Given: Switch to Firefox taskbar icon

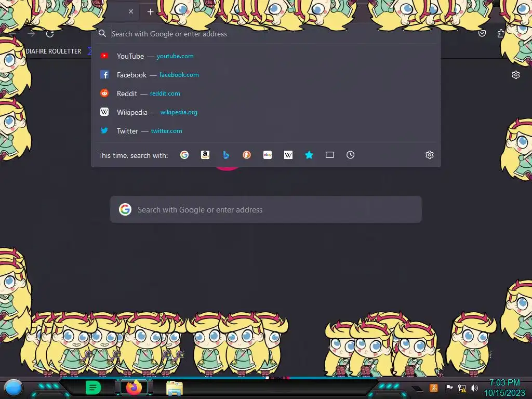Looking at the screenshot, I should coord(134,388).
